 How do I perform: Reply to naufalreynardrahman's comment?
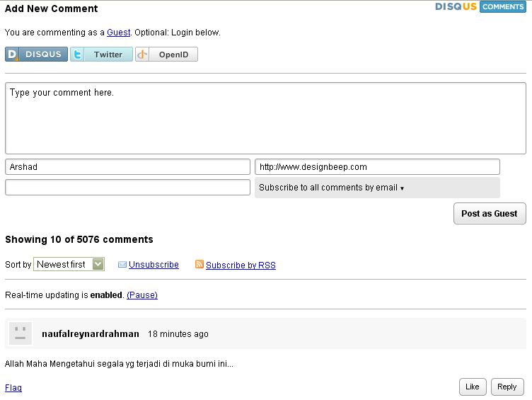pos(507,387)
